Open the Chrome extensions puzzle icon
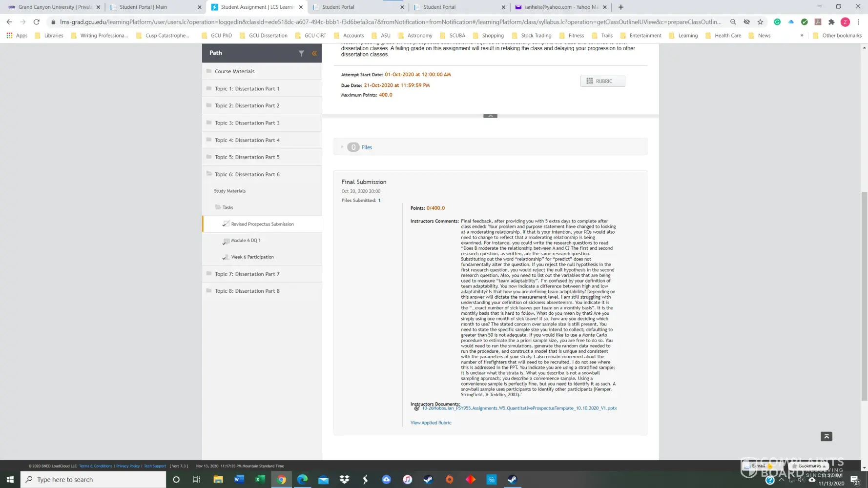This screenshot has height=488, width=868. tap(831, 22)
